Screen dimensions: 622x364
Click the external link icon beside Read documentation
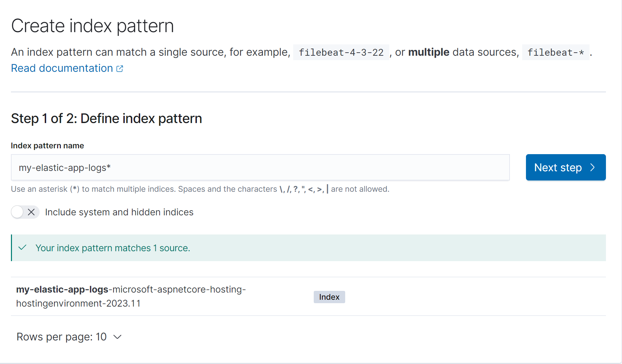[x=120, y=69]
